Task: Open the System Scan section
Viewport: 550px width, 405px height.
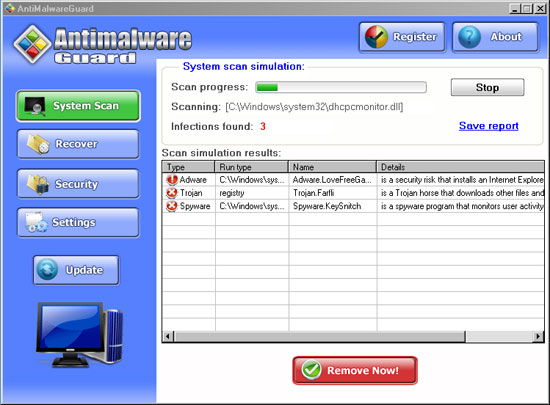Action: pyautogui.click(x=78, y=106)
